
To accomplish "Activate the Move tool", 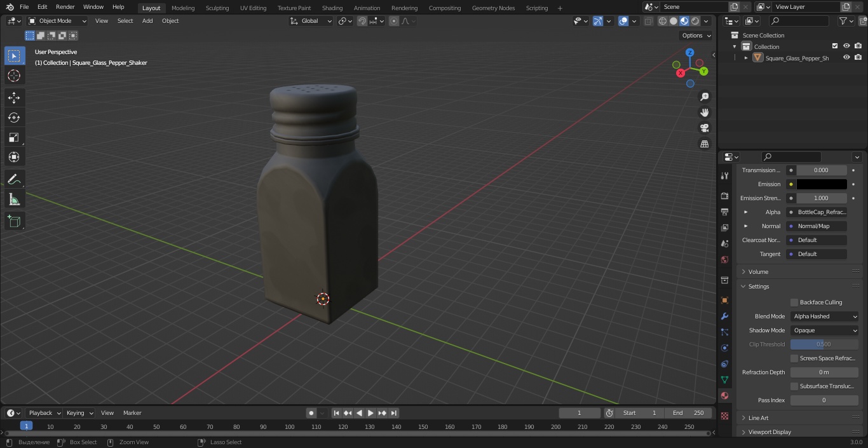I will coord(14,98).
